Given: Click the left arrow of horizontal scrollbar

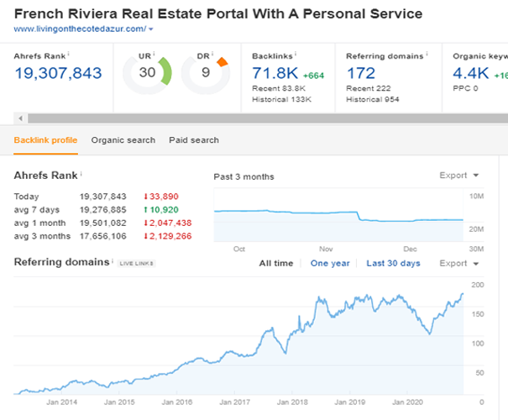Looking at the screenshot, I should tap(20, 118).
